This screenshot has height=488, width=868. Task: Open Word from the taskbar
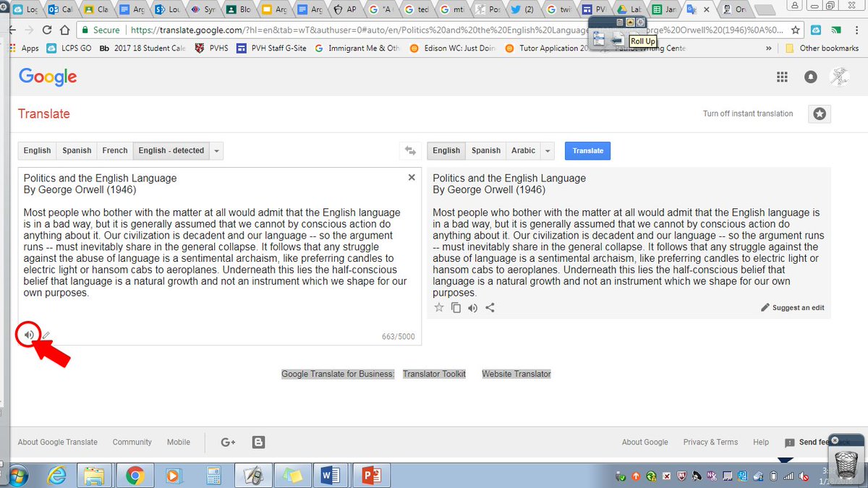329,476
